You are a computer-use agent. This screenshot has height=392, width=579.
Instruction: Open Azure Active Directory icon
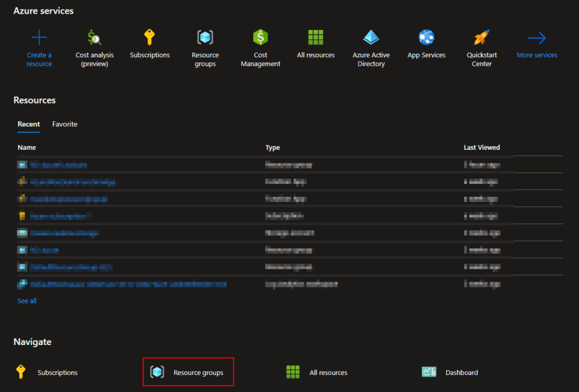[371, 38]
